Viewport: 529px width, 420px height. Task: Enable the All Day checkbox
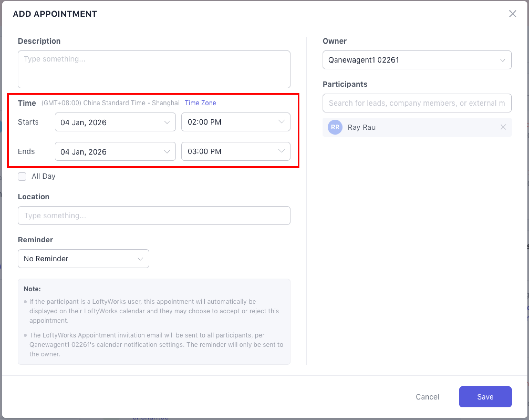tap(22, 176)
